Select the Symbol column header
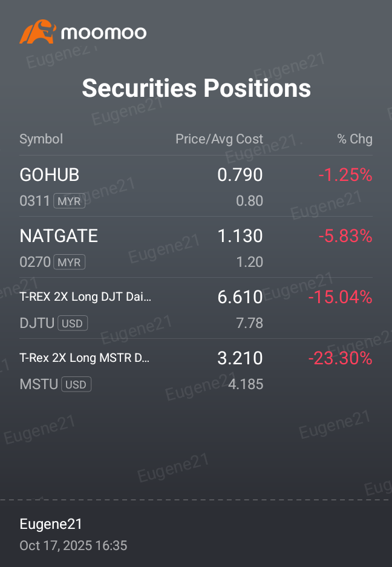The height and width of the screenshot is (567, 392). (x=41, y=139)
